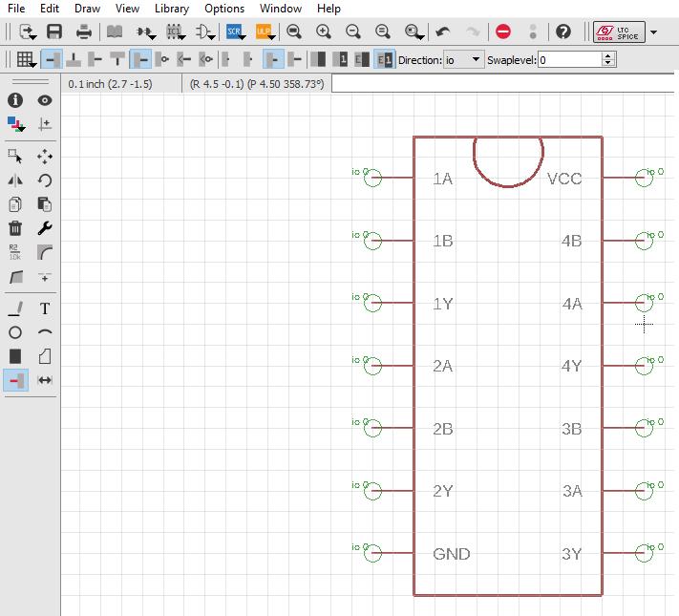This screenshot has height=616, width=679.
Task: Open the library export/open dropdown icon
Action: pyautogui.click(x=28, y=32)
